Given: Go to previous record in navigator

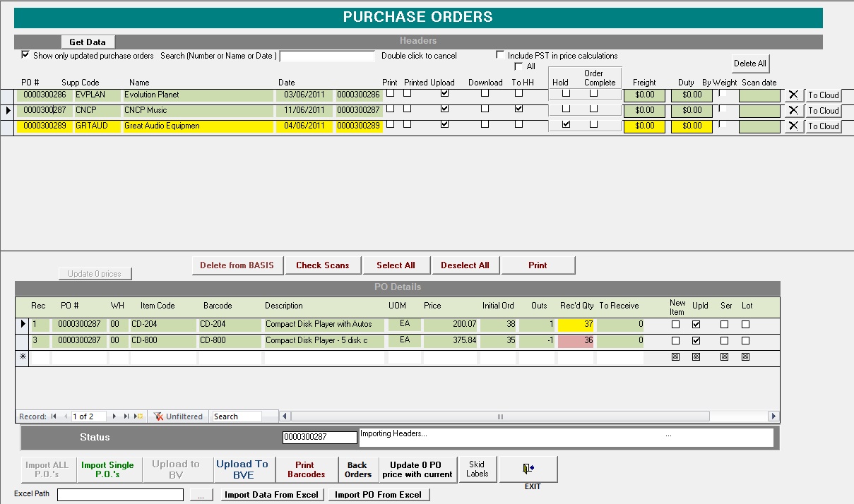Looking at the screenshot, I should [66, 416].
